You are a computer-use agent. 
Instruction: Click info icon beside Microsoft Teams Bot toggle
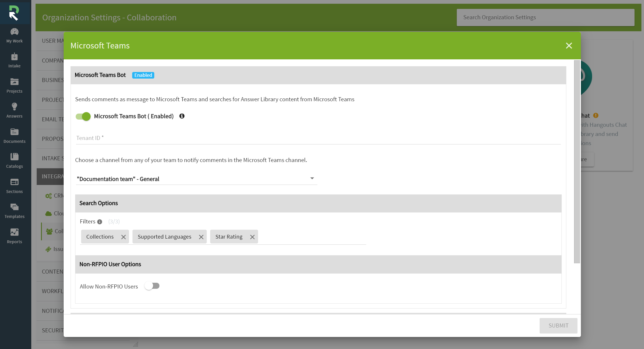coord(182,116)
